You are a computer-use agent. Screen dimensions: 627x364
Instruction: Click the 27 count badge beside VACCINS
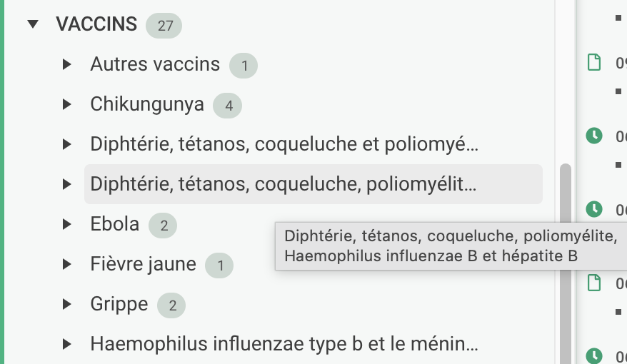coord(164,26)
